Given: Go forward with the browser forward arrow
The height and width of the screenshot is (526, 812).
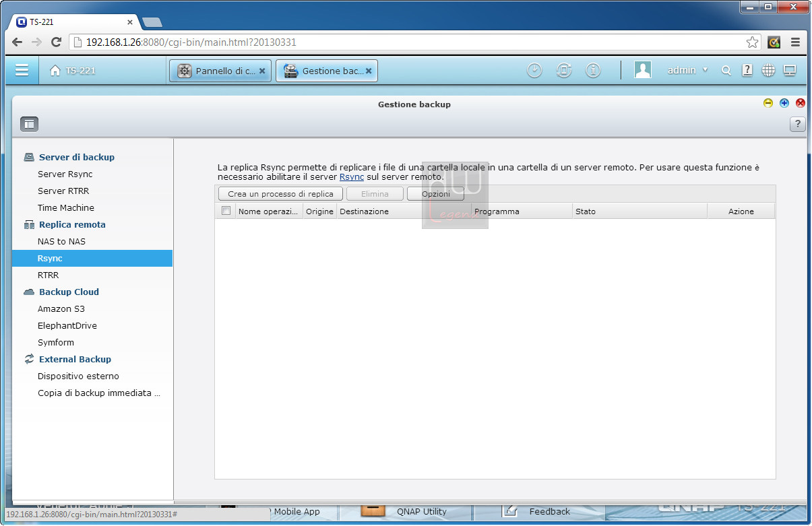Looking at the screenshot, I should click(36, 42).
